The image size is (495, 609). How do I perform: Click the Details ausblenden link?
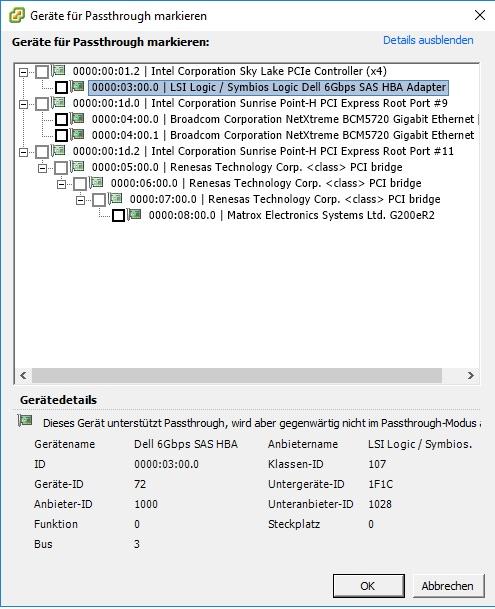click(x=428, y=40)
